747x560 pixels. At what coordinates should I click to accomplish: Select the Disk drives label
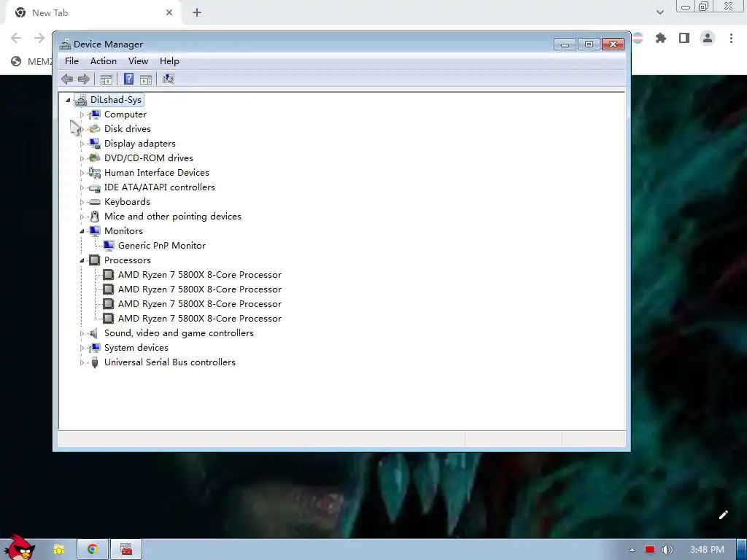(x=127, y=128)
